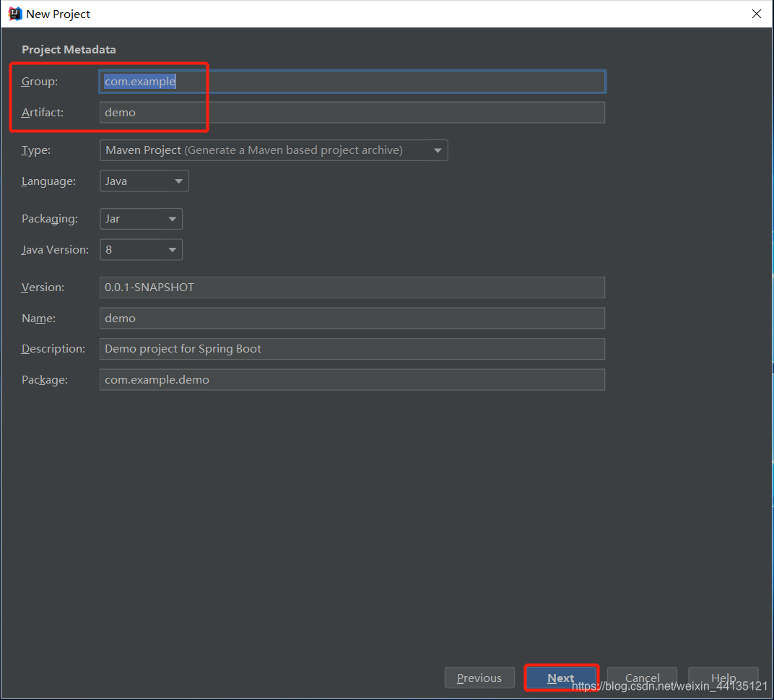Viewport: 774px width, 700px height.
Task: Click the Project Metadata heading
Action: click(x=69, y=49)
